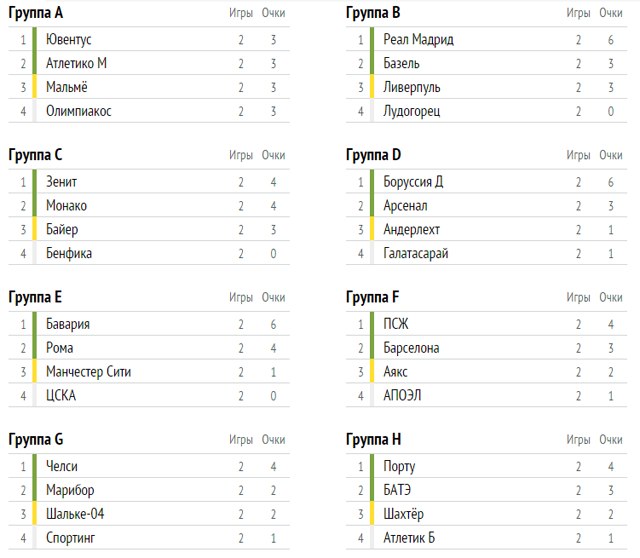
Task: Click the Группа F heading
Action: point(373,297)
